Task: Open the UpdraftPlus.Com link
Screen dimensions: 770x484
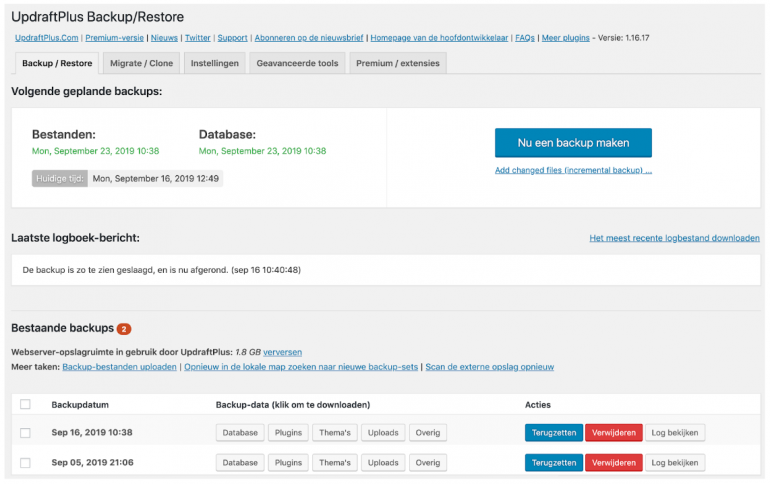Action: 46,38
